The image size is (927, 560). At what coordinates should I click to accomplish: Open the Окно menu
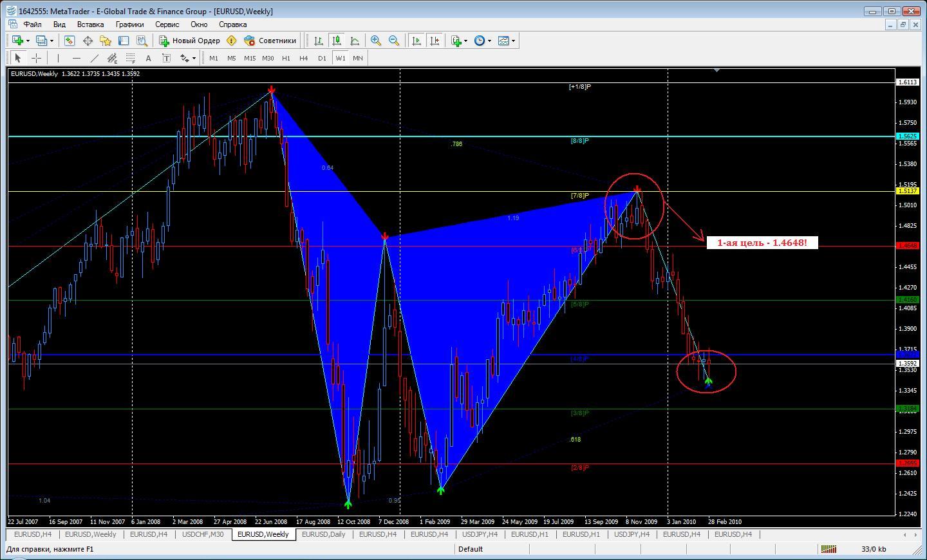click(199, 24)
